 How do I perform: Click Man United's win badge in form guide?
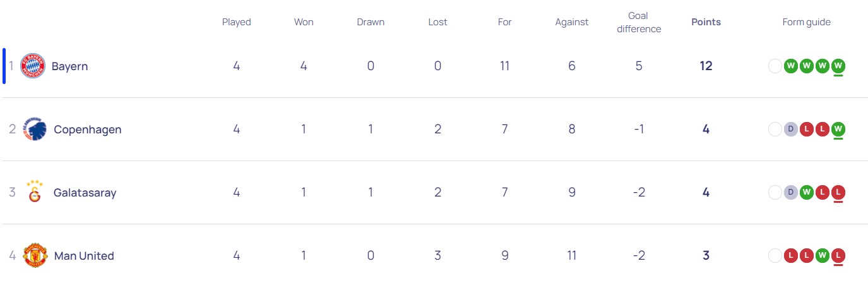point(823,256)
